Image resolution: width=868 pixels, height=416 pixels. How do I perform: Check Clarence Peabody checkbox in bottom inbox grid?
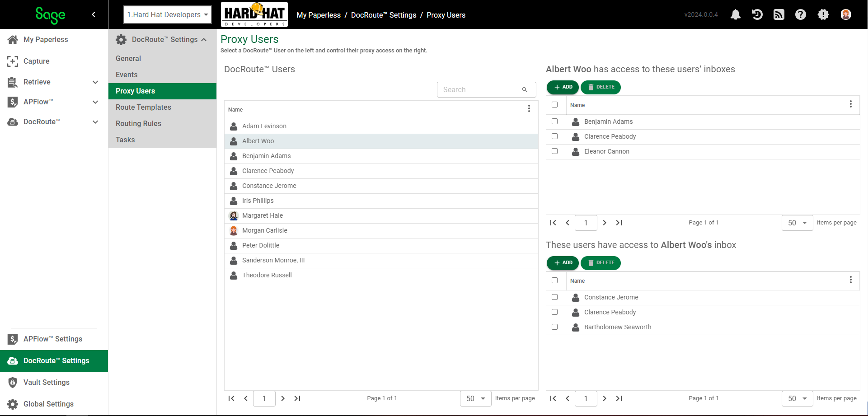pyautogui.click(x=555, y=312)
